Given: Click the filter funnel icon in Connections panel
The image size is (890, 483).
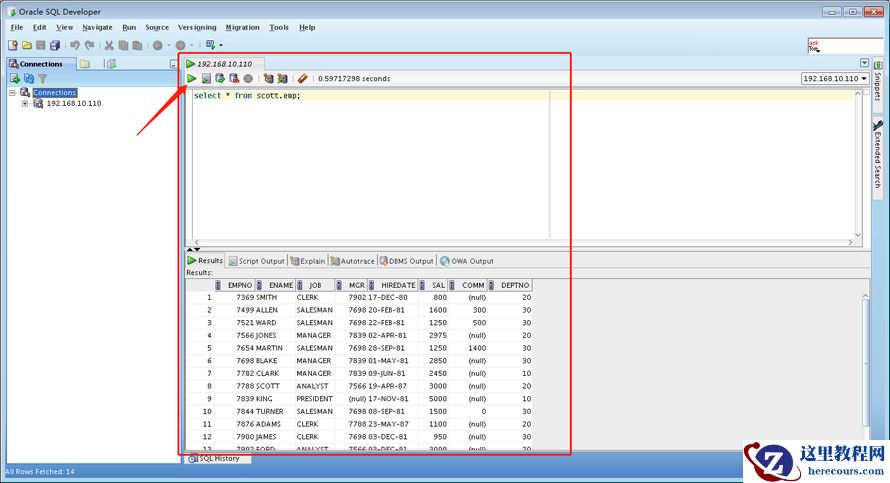Looking at the screenshot, I should [43, 78].
